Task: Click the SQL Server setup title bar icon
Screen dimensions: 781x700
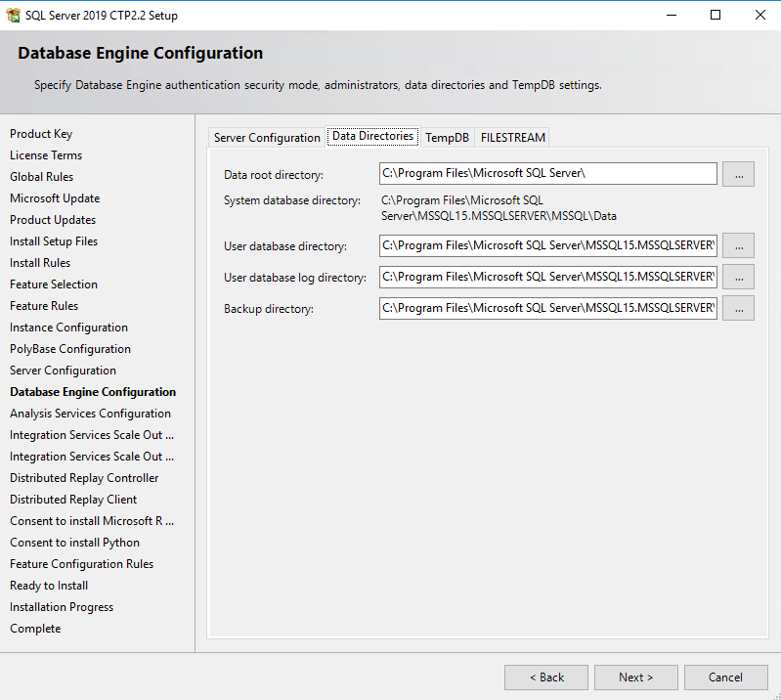Action: [13, 15]
